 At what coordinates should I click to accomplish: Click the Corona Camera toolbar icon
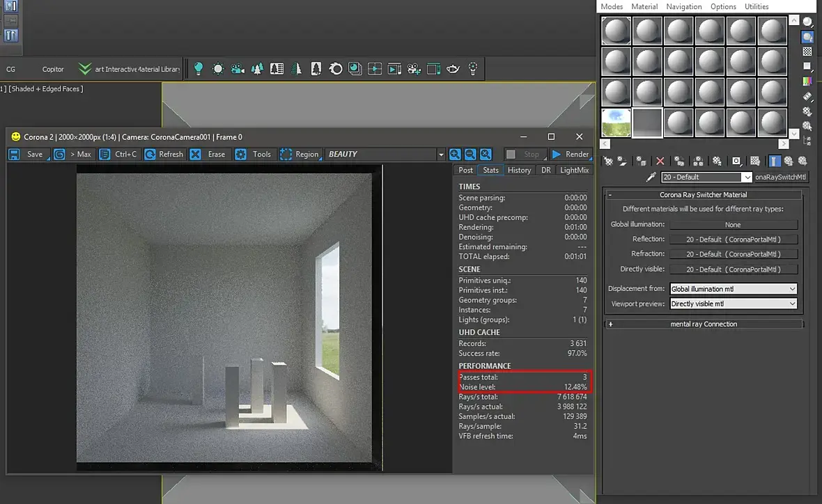(238, 69)
